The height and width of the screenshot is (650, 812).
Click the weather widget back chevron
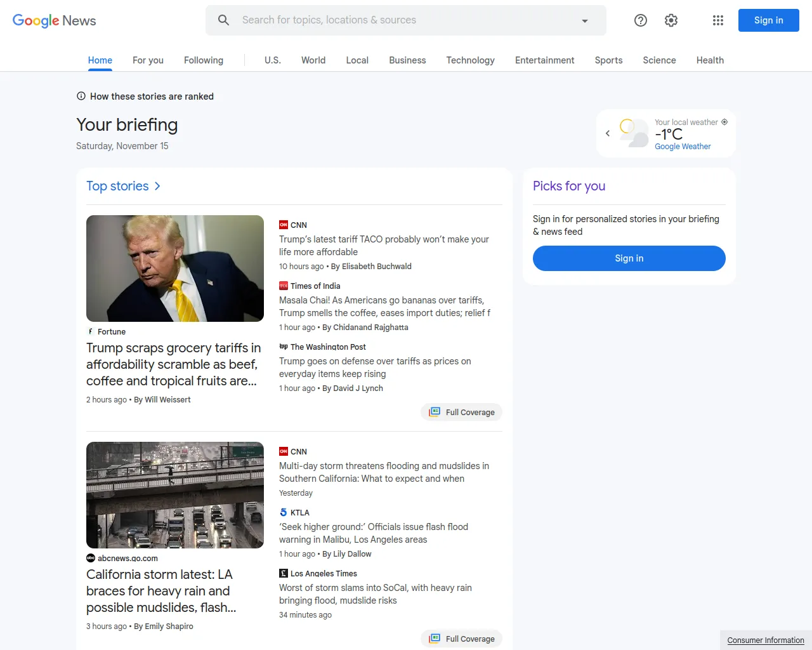click(608, 133)
